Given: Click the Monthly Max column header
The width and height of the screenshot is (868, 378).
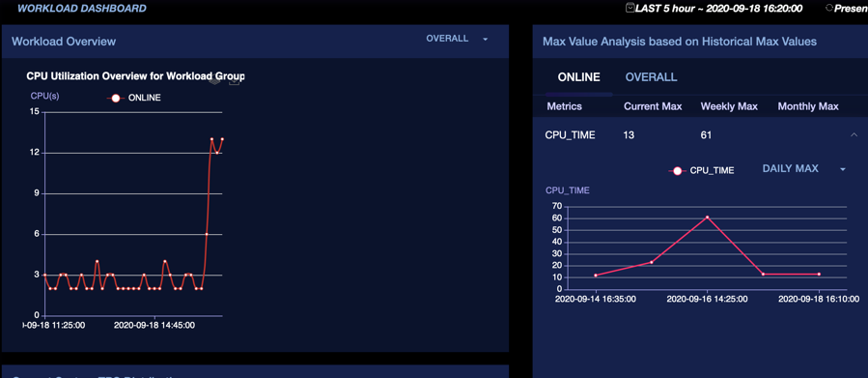Looking at the screenshot, I should pyautogui.click(x=808, y=106).
